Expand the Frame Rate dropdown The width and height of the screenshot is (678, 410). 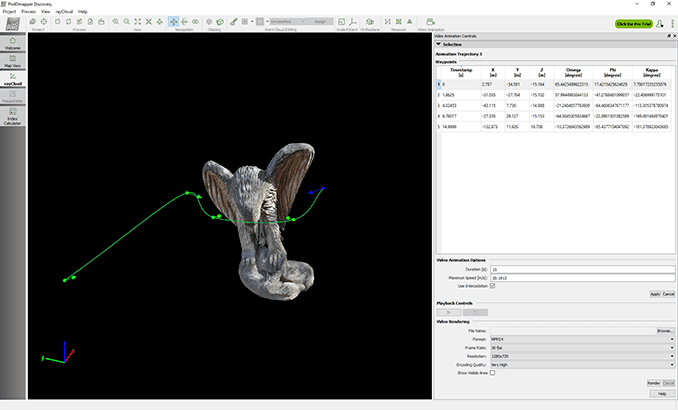coord(582,347)
